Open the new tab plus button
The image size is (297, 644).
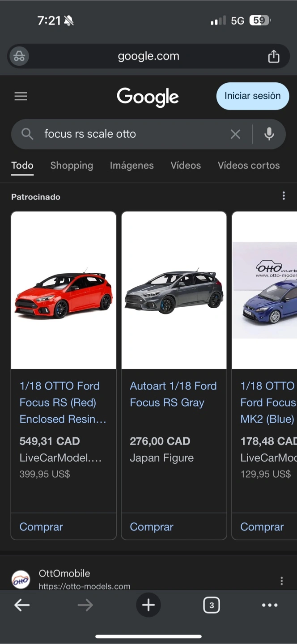(x=148, y=605)
